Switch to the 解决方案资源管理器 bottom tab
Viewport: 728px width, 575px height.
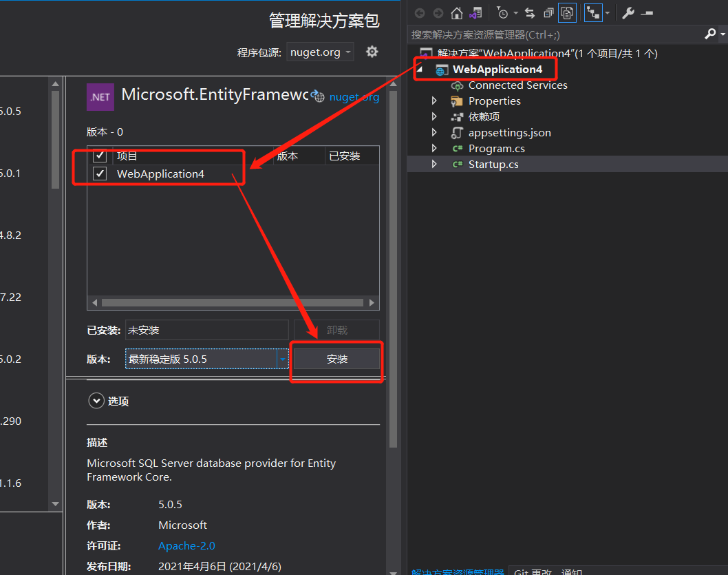pyautogui.click(x=458, y=572)
